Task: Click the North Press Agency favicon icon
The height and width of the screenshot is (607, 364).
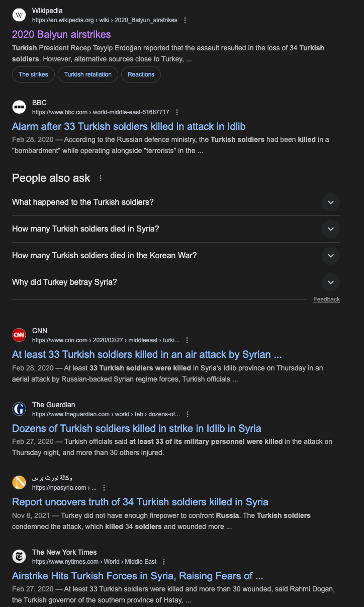Action: click(x=19, y=483)
